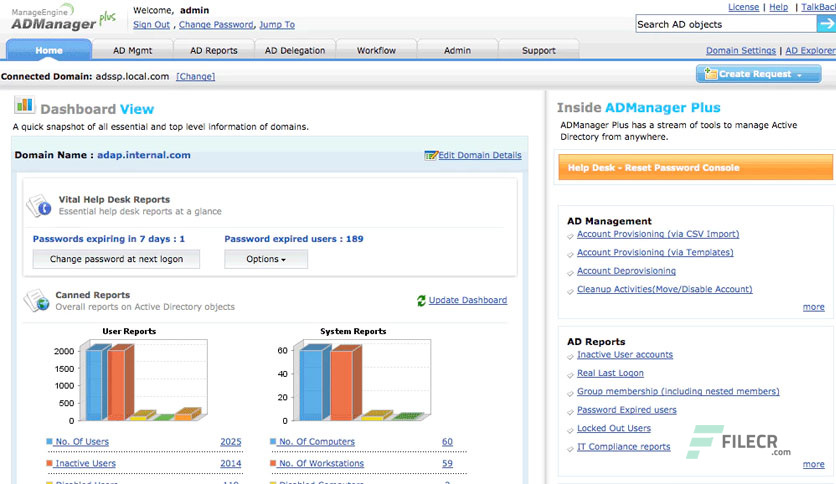Viewport: 836px width, 484px height.
Task: Click the 59 workstations count value
Action: tap(447, 464)
